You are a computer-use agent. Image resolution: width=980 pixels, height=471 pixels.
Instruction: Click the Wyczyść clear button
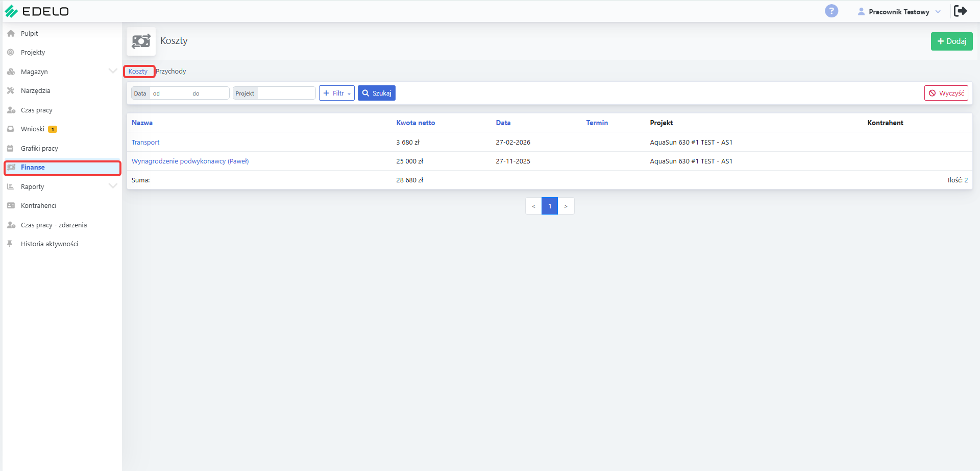[x=946, y=93]
